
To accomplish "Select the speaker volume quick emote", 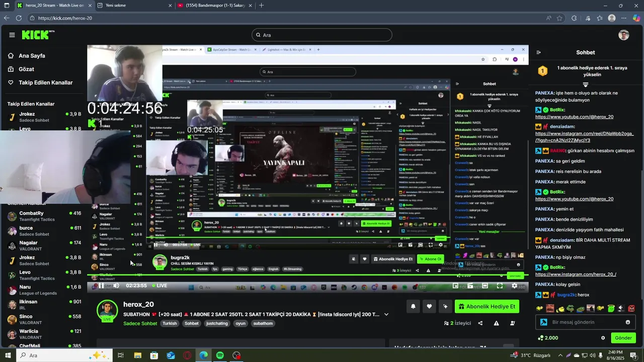I will click(x=621, y=308).
